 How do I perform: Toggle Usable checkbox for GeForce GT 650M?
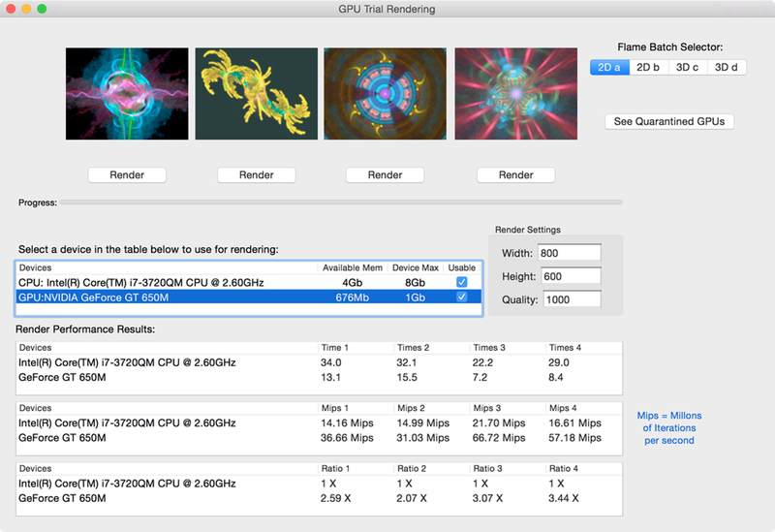point(462,297)
